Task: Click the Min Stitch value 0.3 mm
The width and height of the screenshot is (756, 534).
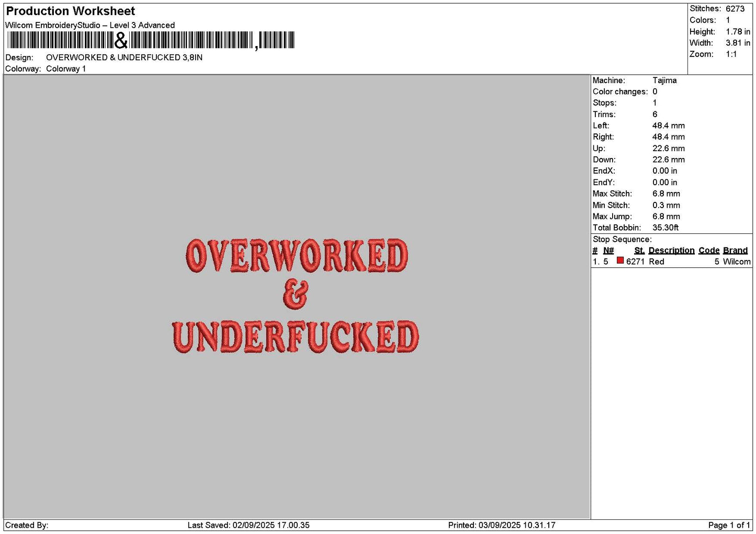Action: pyautogui.click(x=666, y=206)
